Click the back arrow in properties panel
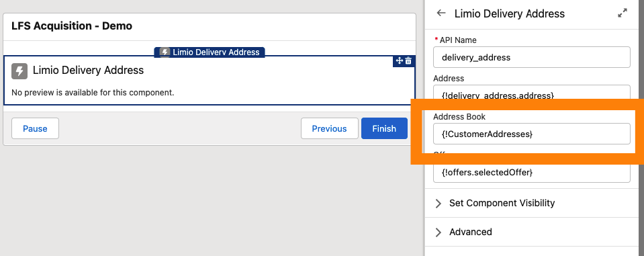644x256 pixels. (441, 13)
